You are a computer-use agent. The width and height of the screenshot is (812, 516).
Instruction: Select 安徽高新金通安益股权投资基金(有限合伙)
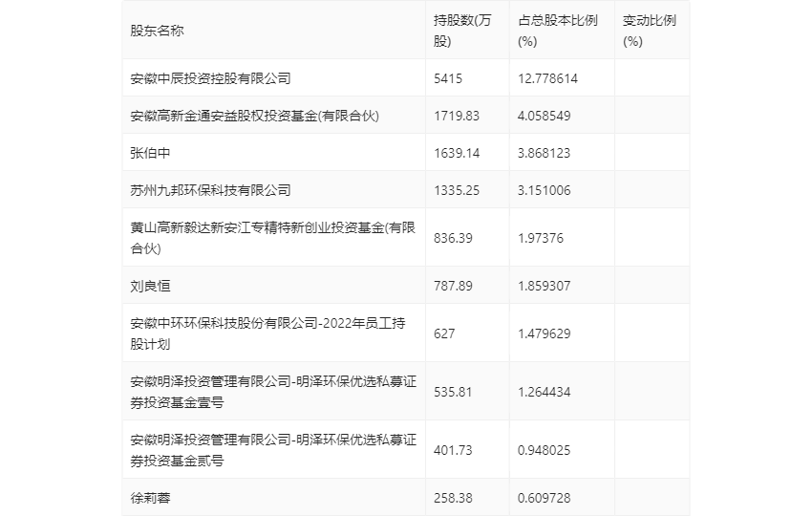[x=254, y=116]
